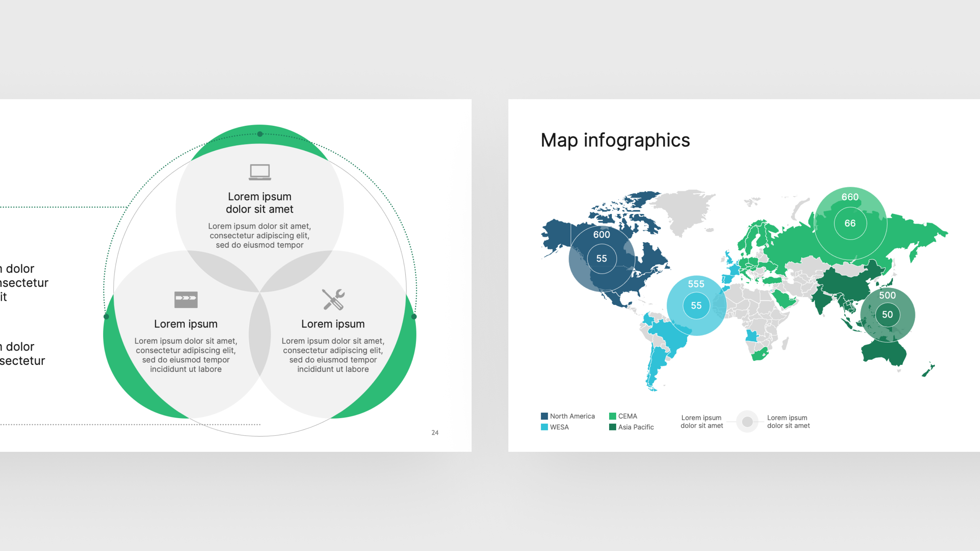Screen dimensions: 980x551
Task: Click the 500 label near Australia
Action: pyautogui.click(x=887, y=295)
